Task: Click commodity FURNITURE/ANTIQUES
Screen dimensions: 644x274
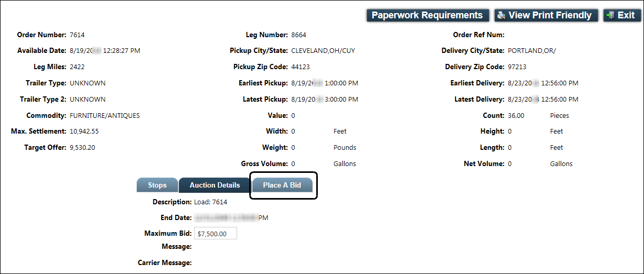Action: coord(105,115)
